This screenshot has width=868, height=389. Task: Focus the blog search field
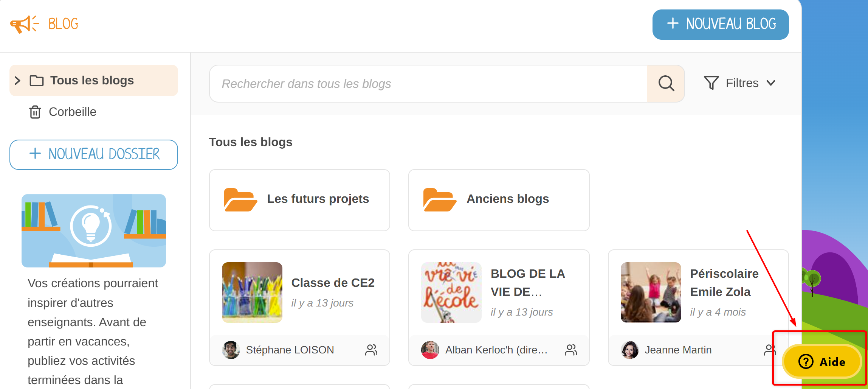(x=428, y=84)
